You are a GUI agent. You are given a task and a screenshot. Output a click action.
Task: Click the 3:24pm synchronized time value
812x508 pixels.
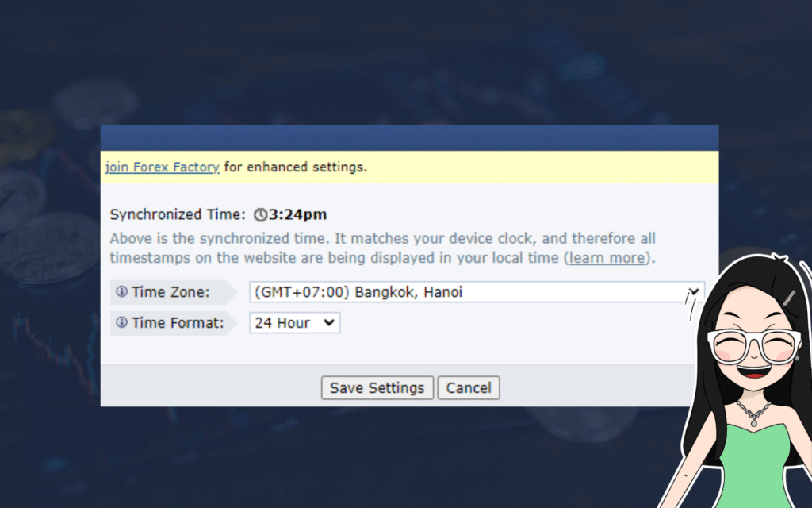[298, 214]
